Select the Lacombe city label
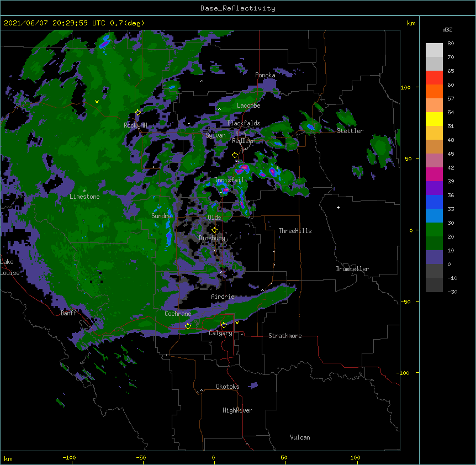Viewport: 476px width, 465px height. 248,105
